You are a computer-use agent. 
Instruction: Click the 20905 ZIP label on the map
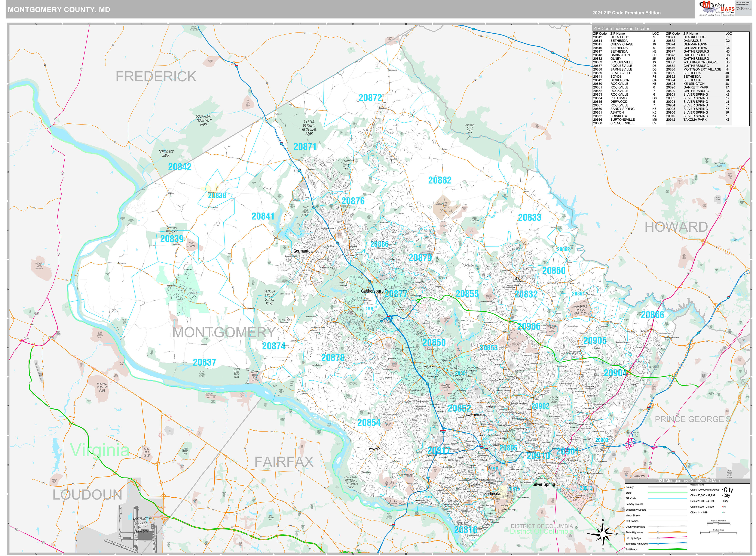(595, 341)
